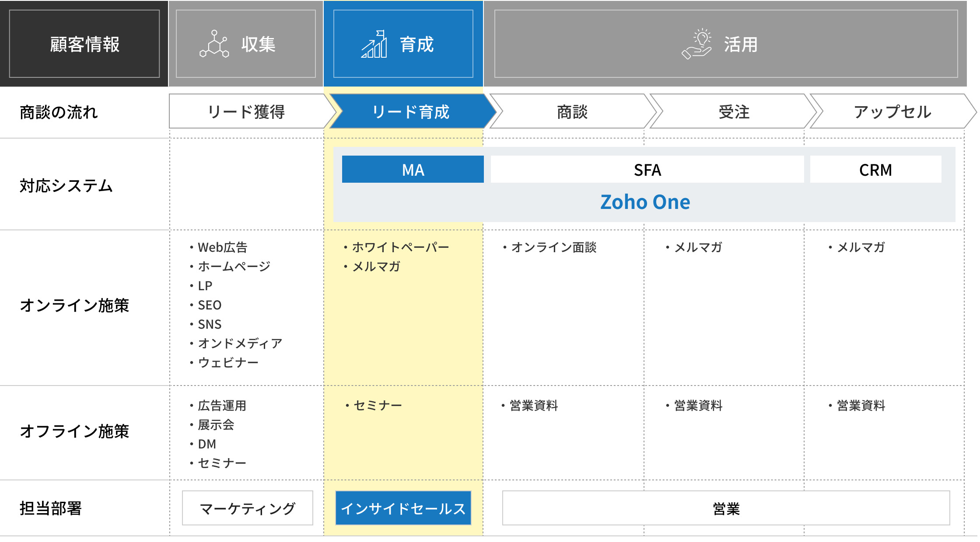Click the アップセル stage arrow
Image resolution: width=980 pixels, height=542 pixels.
892,111
